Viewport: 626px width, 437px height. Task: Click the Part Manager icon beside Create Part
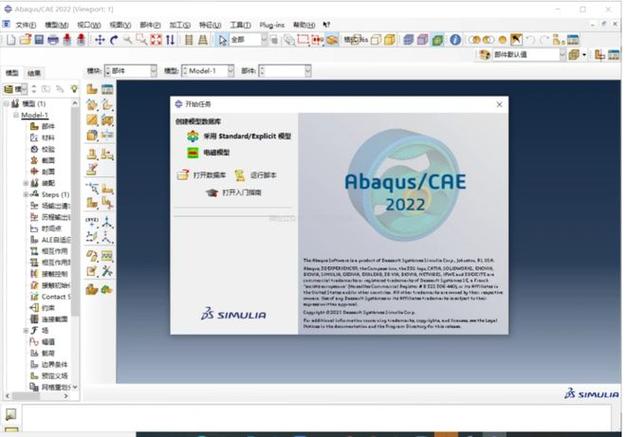(107, 89)
